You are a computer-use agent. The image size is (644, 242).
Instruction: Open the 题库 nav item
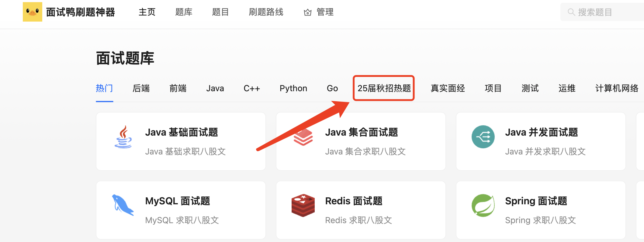184,12
